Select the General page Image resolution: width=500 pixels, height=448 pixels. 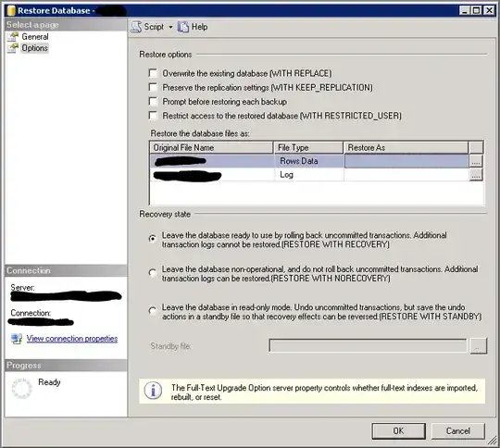35,37
